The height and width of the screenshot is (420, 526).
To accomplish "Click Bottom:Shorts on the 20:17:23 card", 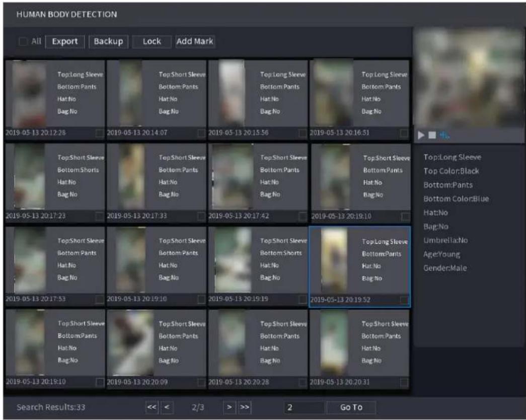I will (x=78, y=170).
